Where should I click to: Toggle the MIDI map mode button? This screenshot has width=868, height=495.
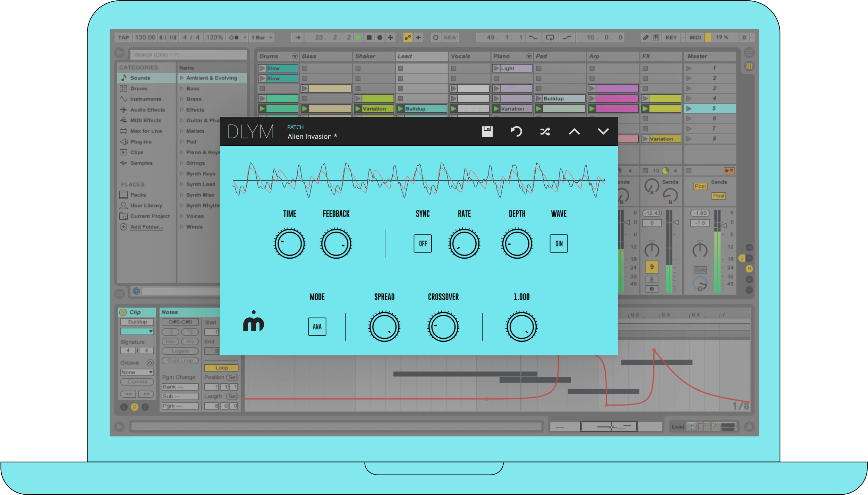pyautogui.click(x=695, y=37)
